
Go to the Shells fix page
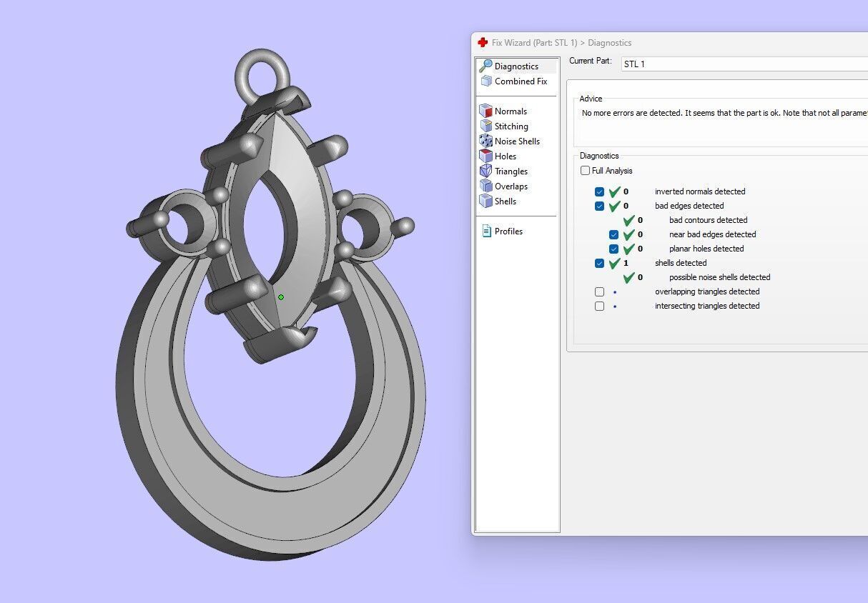(505, 201)
